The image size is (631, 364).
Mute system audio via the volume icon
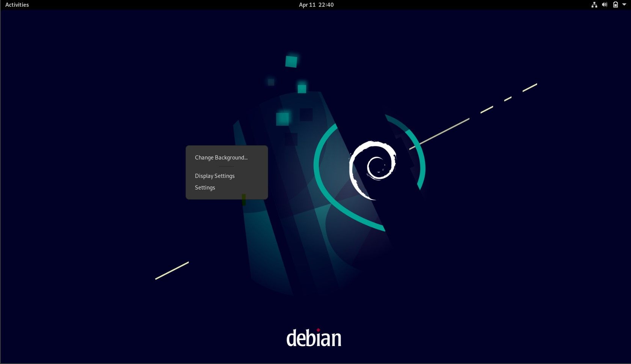604,5
